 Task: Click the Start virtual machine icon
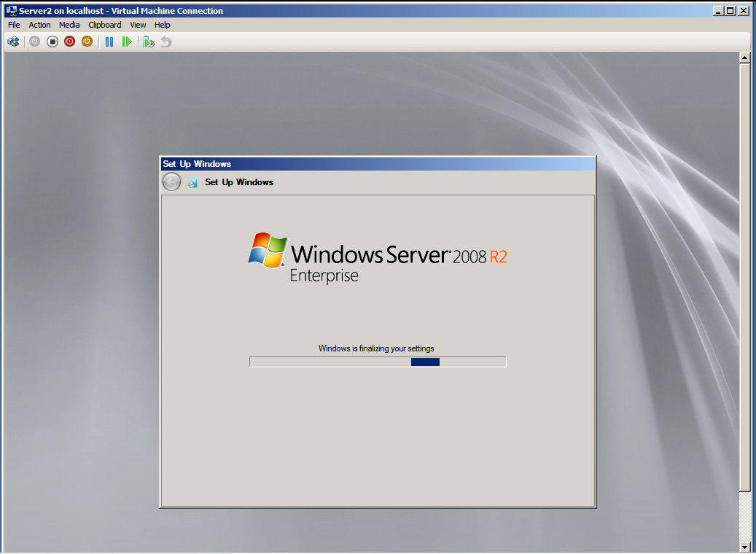(x=35, y=42)
